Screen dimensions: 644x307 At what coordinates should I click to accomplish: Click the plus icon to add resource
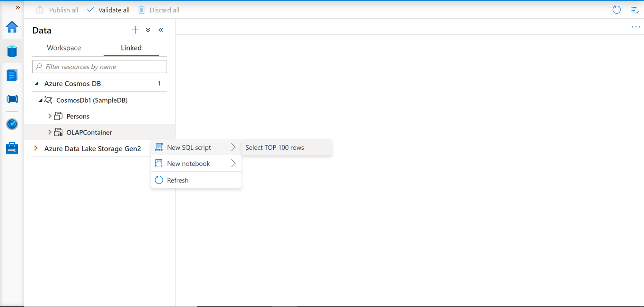[x=135, y=30]
